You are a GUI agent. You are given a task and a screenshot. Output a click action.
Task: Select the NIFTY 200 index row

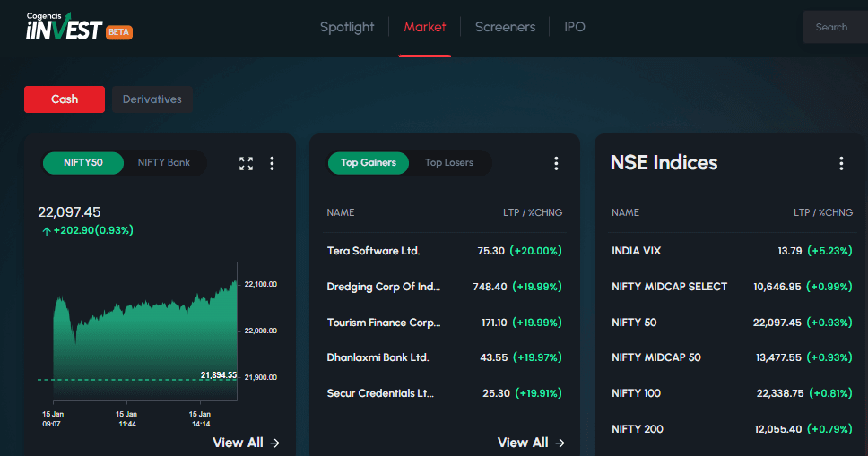[732, 429]
